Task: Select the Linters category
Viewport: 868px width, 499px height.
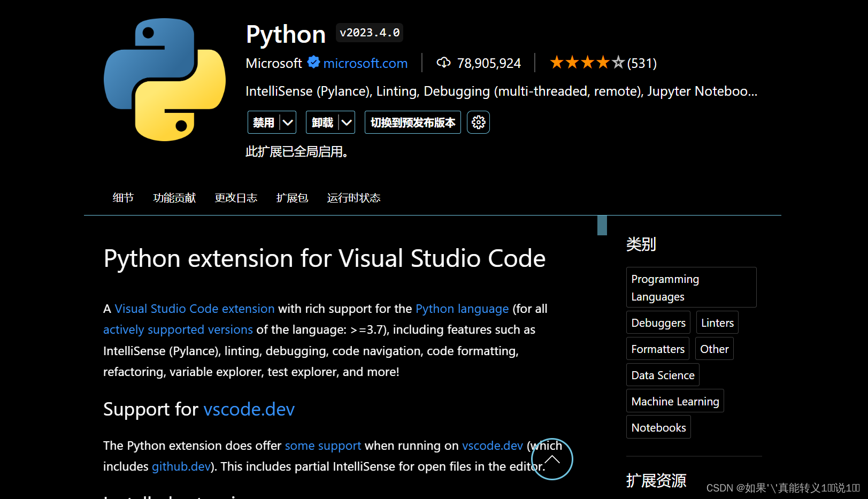Action: [717, 323]
